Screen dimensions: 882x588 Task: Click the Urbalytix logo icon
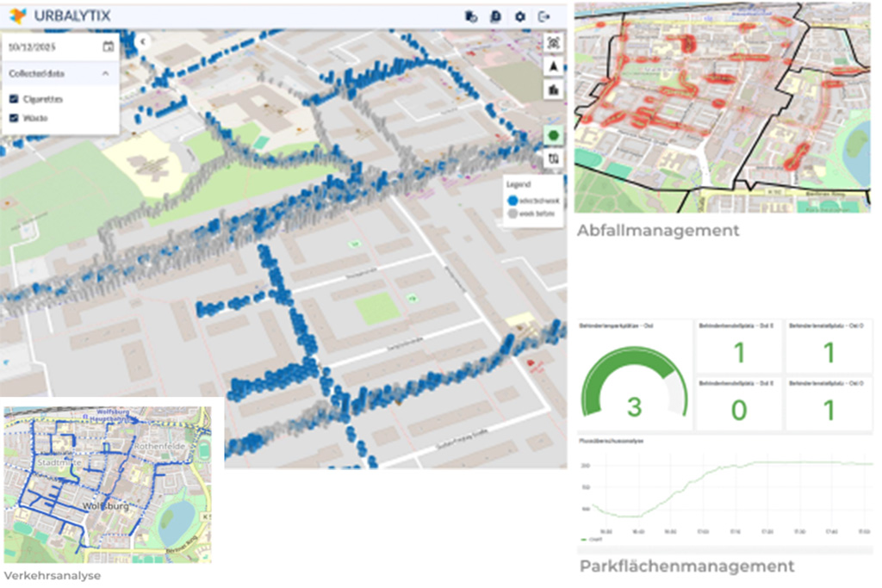[17, 15]
